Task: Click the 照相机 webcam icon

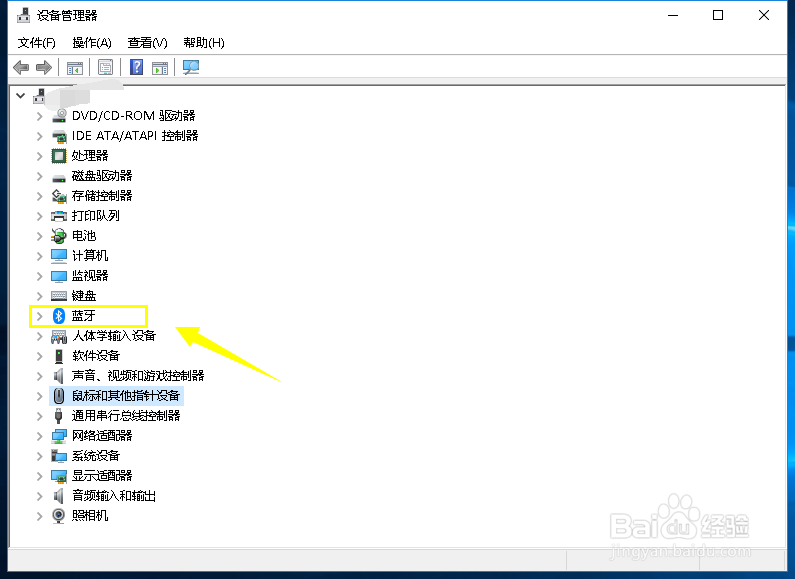Action: (x=59, y=516)
